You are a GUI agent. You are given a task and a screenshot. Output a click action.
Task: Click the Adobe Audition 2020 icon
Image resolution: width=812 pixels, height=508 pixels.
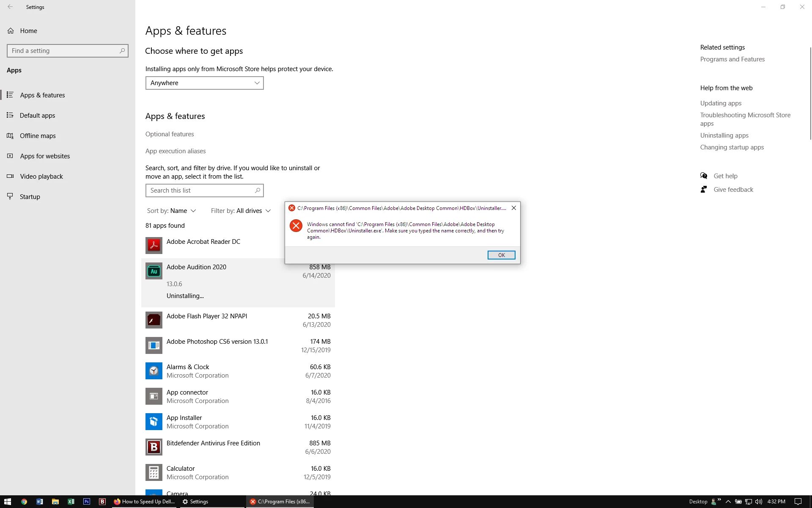154,271
